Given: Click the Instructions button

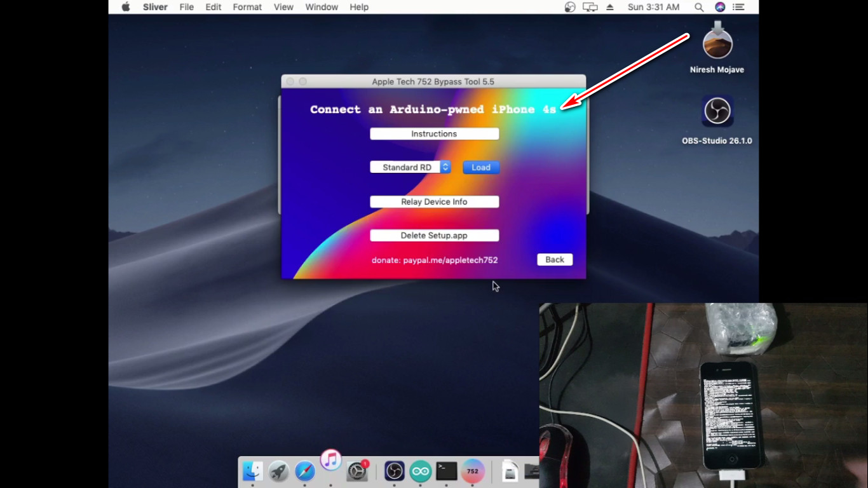Looking at the screenshot, I should click(x=434, y=133).
